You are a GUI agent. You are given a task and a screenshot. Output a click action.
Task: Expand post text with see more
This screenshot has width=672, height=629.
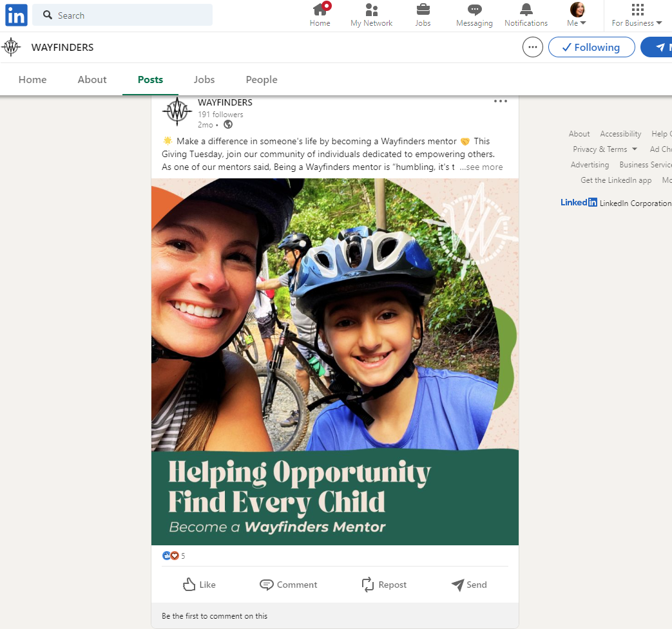pyautogui.click(x=481, y=167)
